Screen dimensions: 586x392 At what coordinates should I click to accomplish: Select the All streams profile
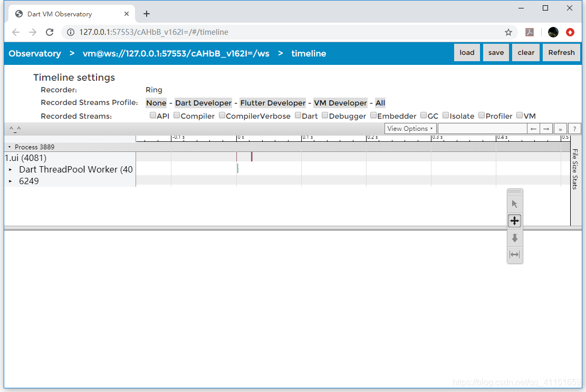click(x=380, y=103)
